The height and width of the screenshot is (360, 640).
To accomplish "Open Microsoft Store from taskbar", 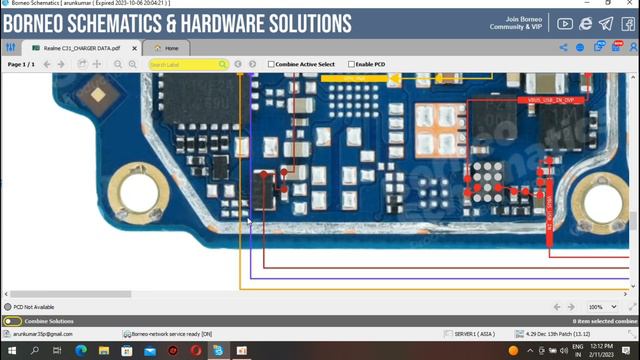I will pos(127,351).
